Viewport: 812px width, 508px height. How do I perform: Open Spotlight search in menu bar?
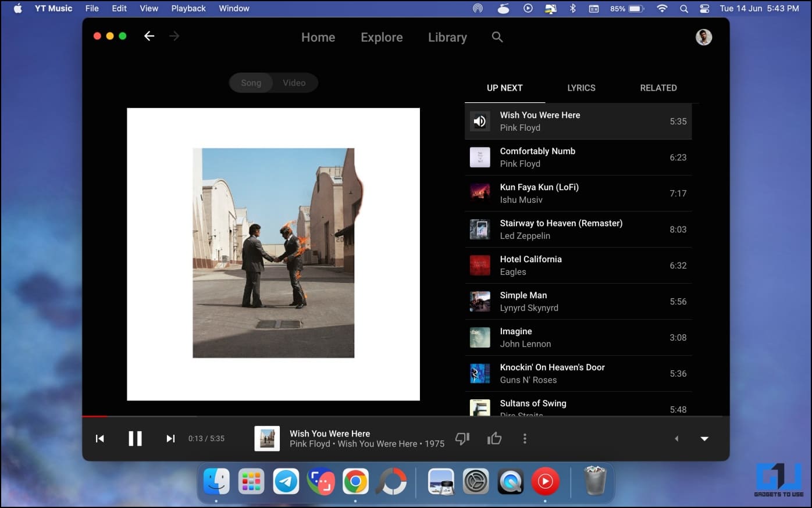point(684,8)
